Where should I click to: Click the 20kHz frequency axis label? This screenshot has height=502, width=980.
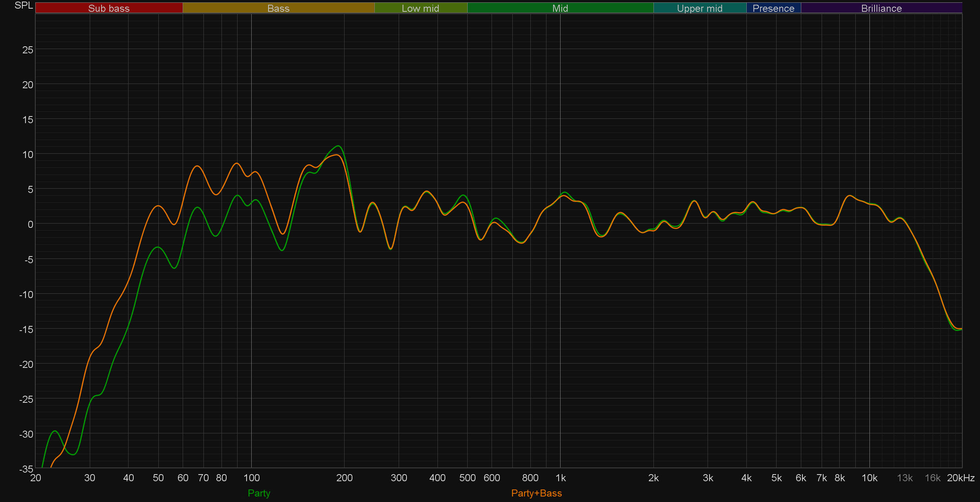pyautogui.click(x=960, y=478)
